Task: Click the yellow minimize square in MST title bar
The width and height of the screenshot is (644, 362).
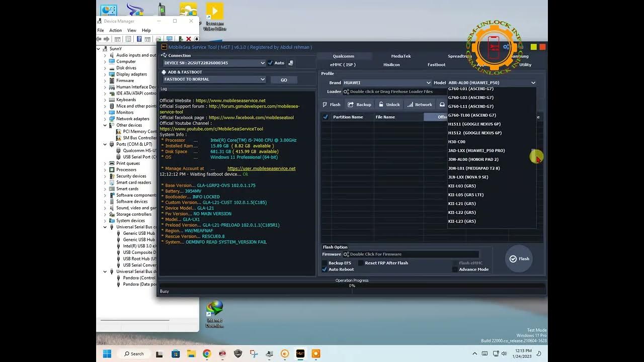Action: click(x=533, y=47)
